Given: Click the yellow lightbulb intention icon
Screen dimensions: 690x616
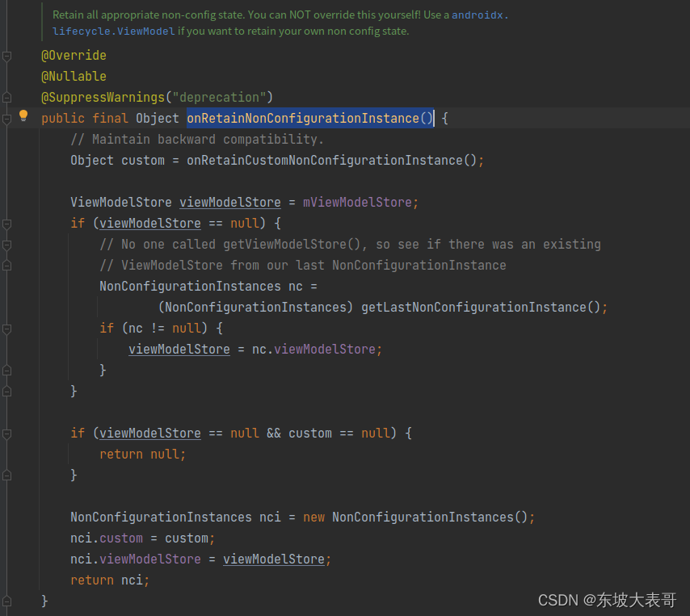Looking at the screenshot, I should (23, 115).
